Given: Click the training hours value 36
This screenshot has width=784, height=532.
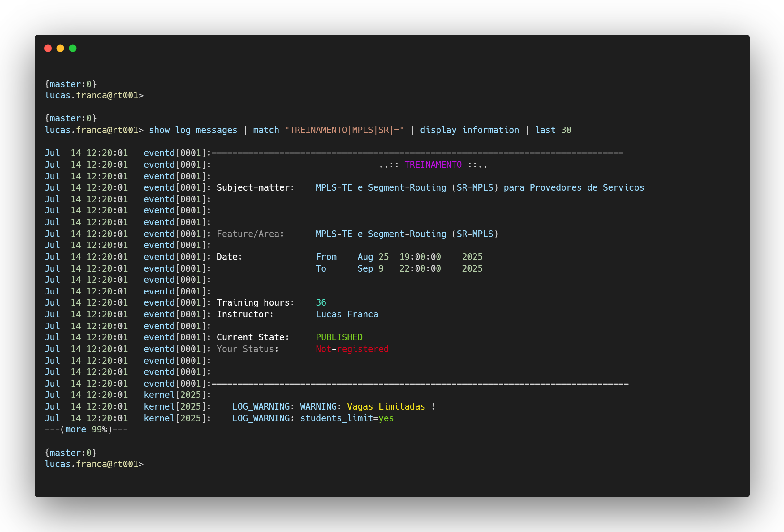Looking at the screenshot, I should coord(321,302).
